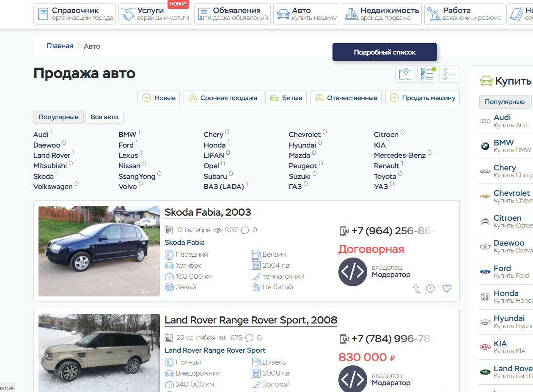Click the 'Продать машину' button
Screen dimensions: 533x392
422,98
